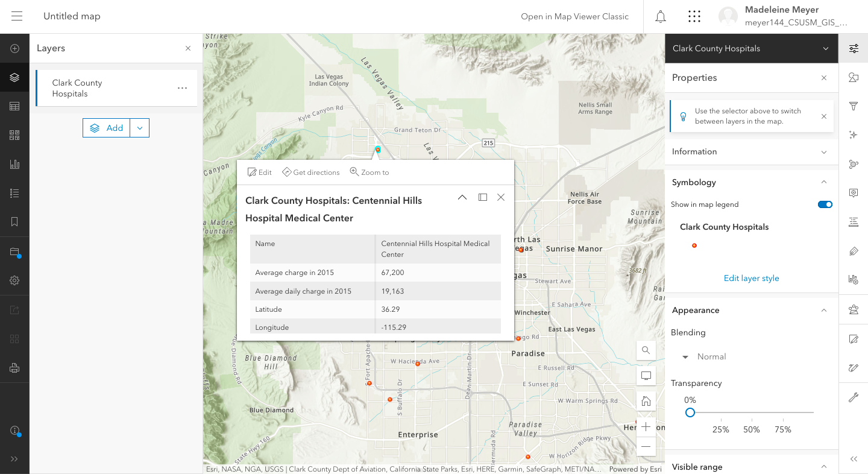Open the Basemap icon in left toolbar

14,135
